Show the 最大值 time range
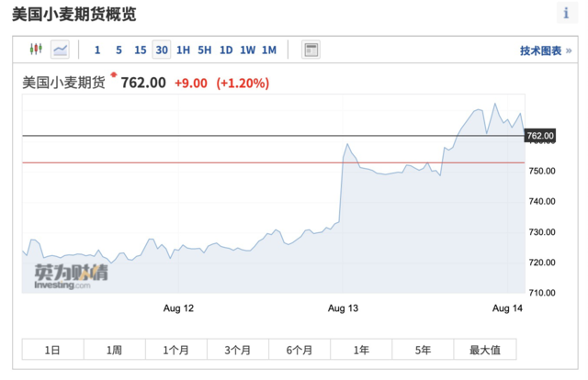 tap(485, 350)
